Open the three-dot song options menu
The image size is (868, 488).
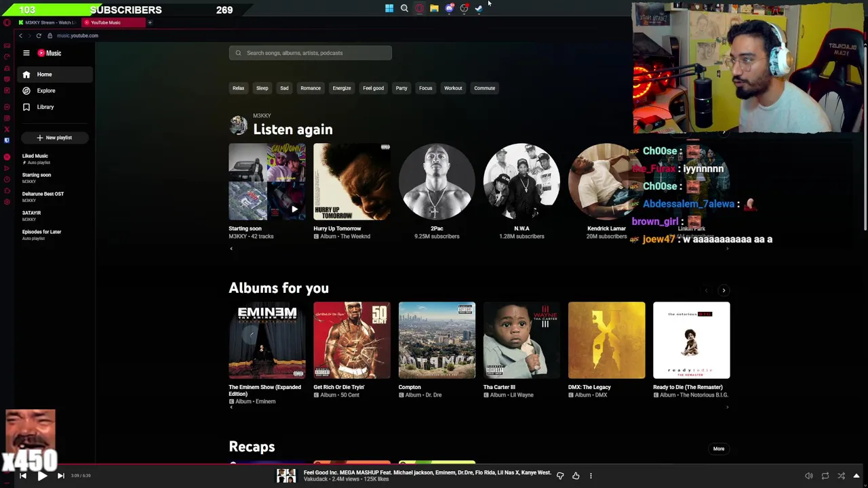click(591, 476)
